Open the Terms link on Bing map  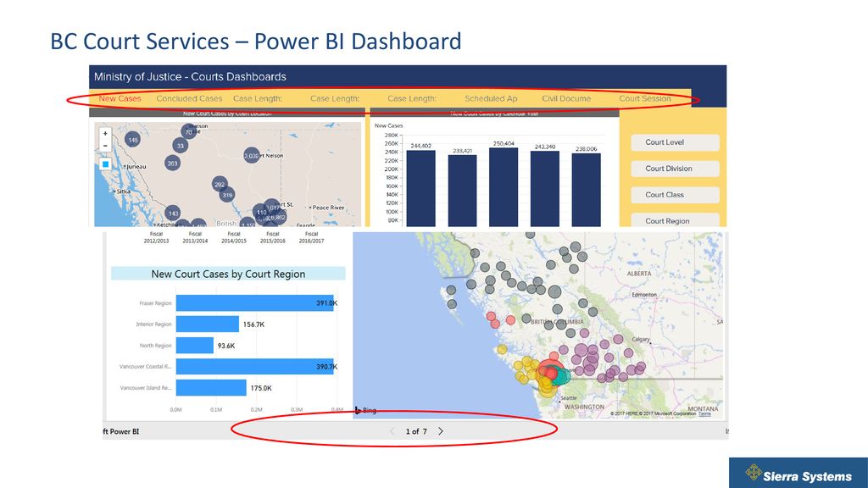pos(704,413)
